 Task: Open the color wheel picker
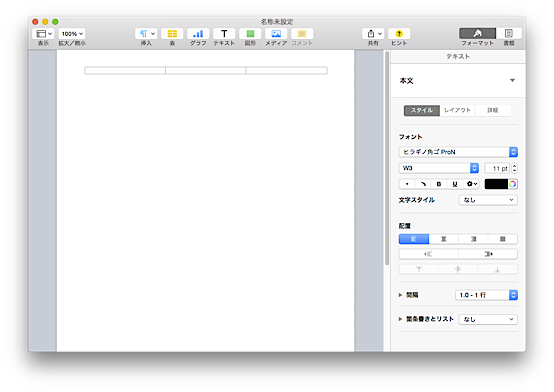(513, 184)
